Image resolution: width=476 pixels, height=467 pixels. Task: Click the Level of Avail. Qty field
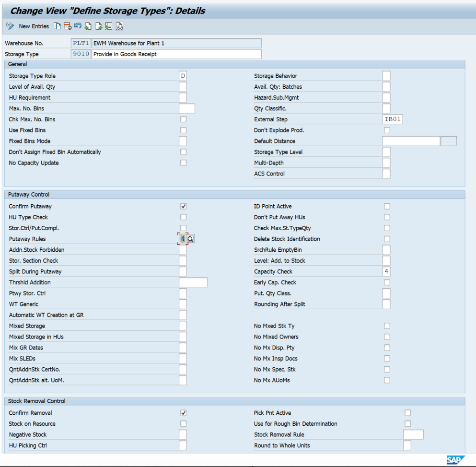[x=183, y=87]
